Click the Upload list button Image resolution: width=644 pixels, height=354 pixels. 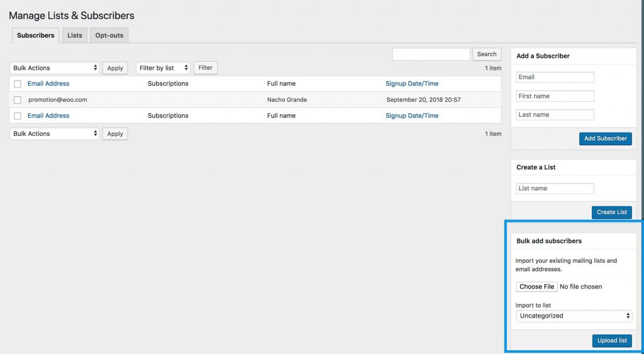tap(611, 341)
